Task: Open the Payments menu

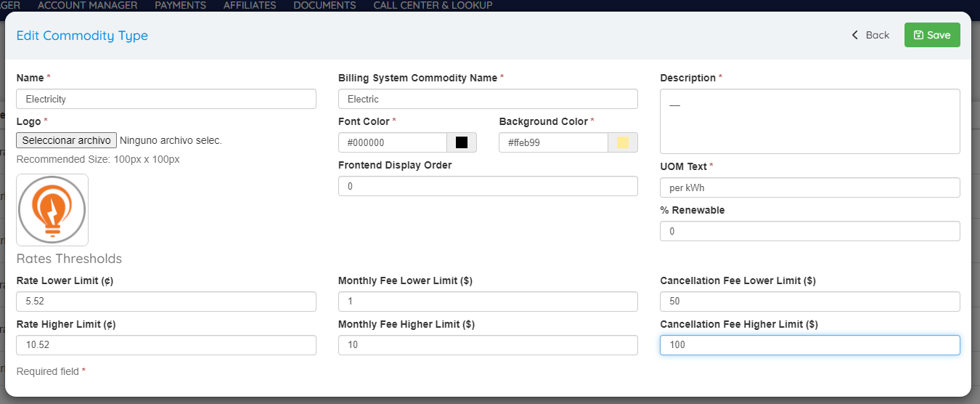Action: (180, 5)
